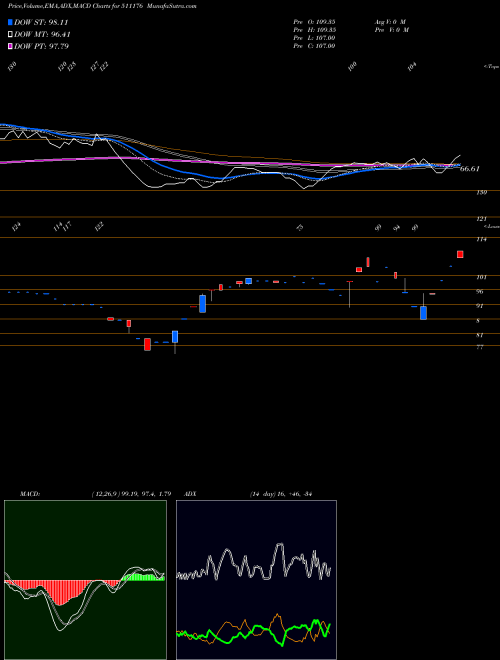Click the 'Pre V: 0 M' volume text
The height and width of the screenshot is (660, 500).
pyautogui.click(x=393, y=30)
